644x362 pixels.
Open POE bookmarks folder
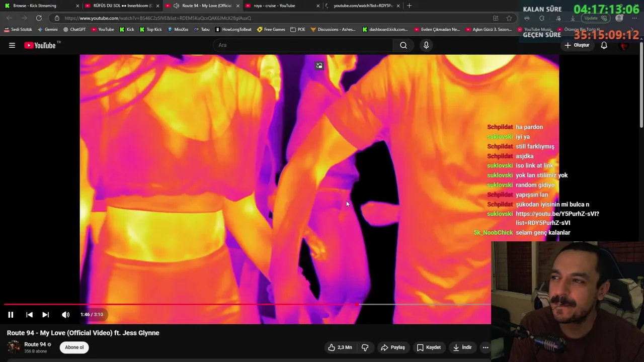coord(298,30)
